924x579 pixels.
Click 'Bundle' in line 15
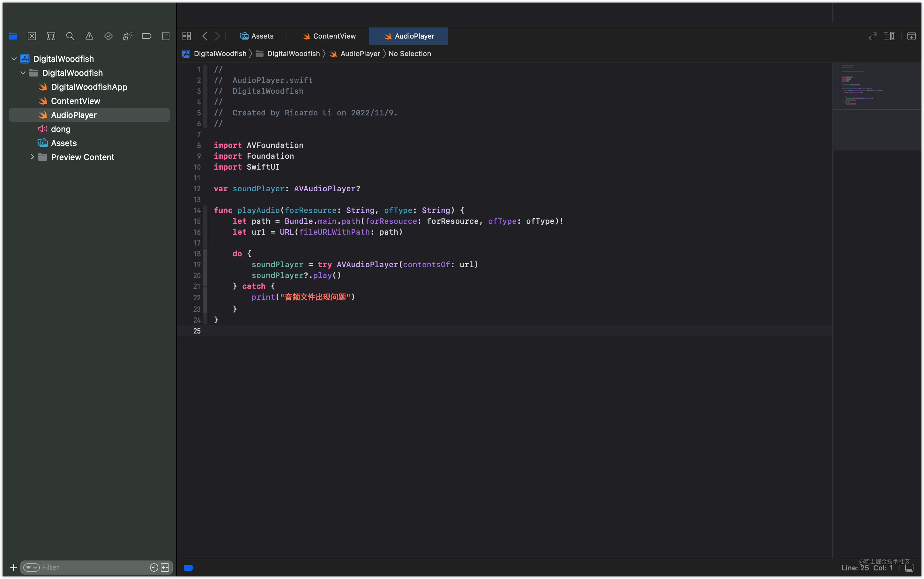coord(299,221)
